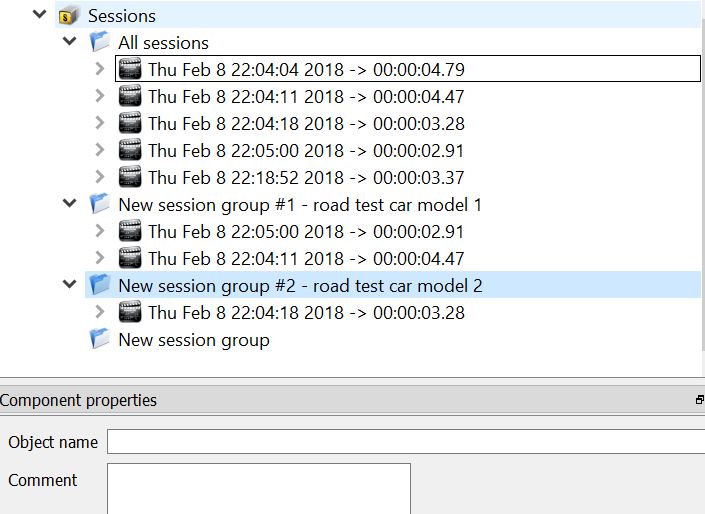Select the New session group #1 label
The image size is (705, 514).
(x=300, y=205)
